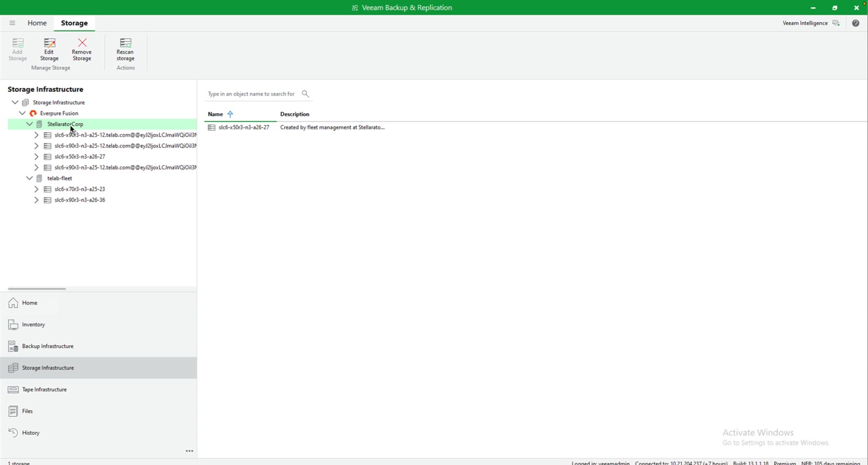This screenshot has height=465, width=868.
Task: Open the hamburger main menu
Action: click(12, 23)
